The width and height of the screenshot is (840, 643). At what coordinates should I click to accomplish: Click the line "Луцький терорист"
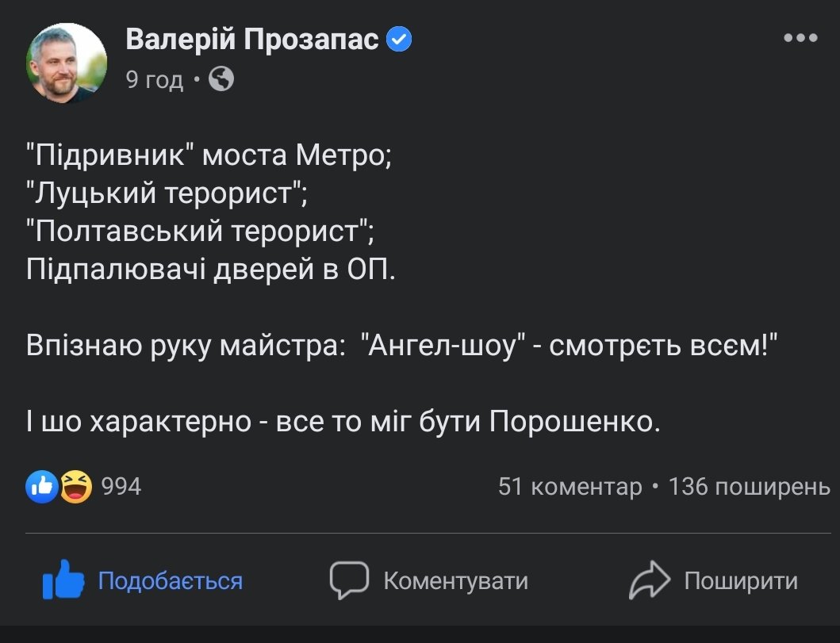pyautogui.click(x=167, y=193)
